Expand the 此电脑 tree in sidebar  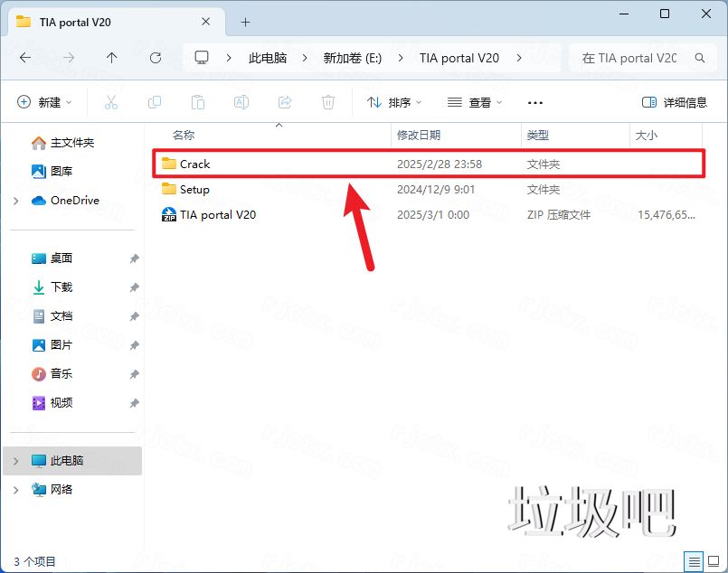coord(16,461)
